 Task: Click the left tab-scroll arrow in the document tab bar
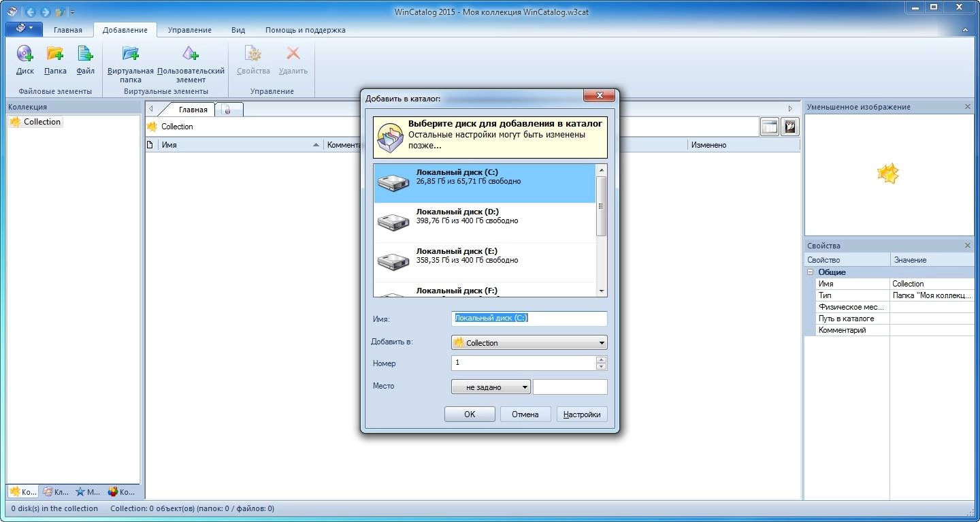tap(151, 109)
